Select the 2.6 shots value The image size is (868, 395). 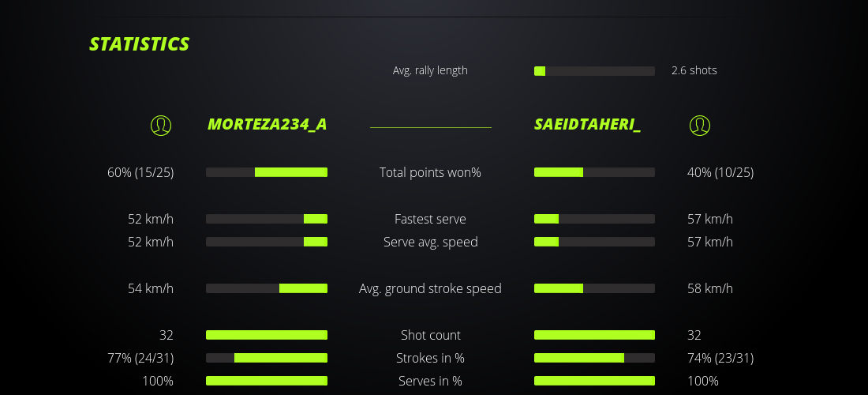point(694,70)
